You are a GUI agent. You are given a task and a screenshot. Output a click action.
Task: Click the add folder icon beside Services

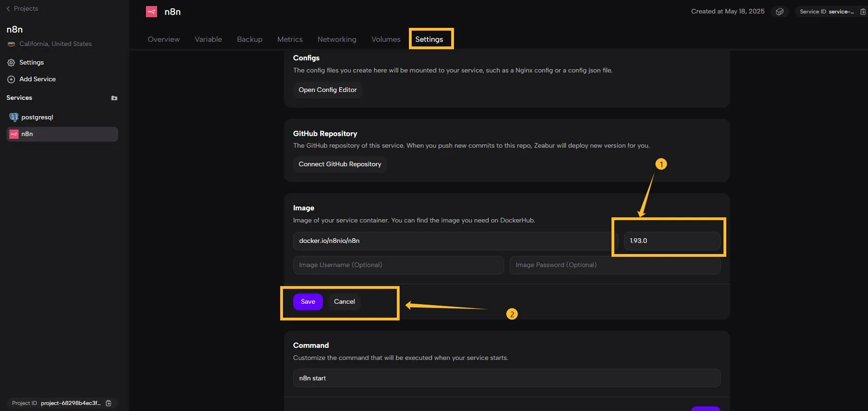[114, 98]
